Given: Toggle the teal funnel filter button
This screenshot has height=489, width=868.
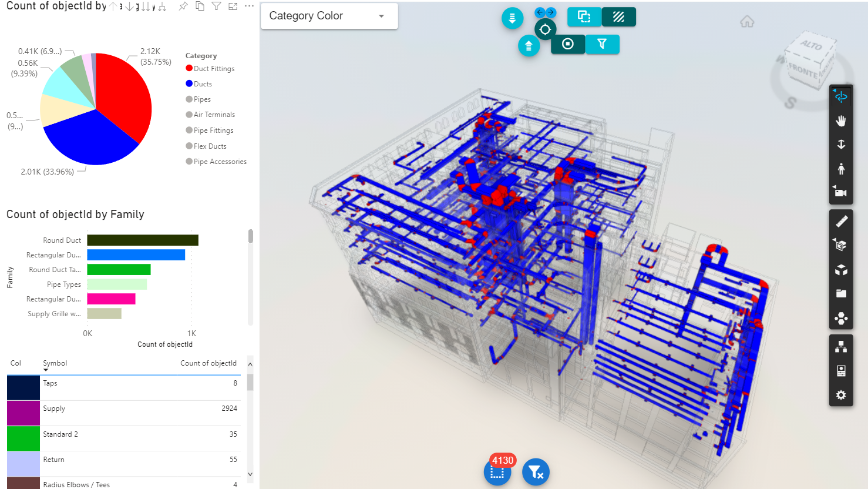Looking at the screenshot, I should pos(602,44).
